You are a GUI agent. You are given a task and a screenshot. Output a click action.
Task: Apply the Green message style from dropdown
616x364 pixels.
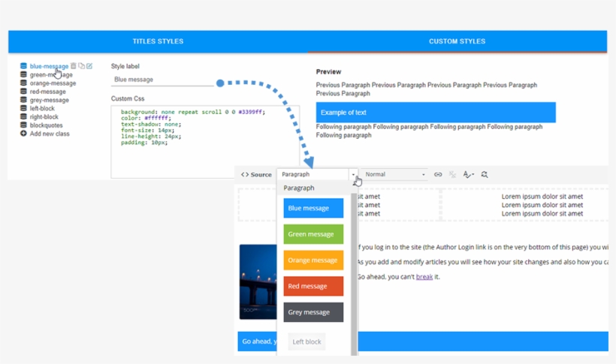click(313, 234)
